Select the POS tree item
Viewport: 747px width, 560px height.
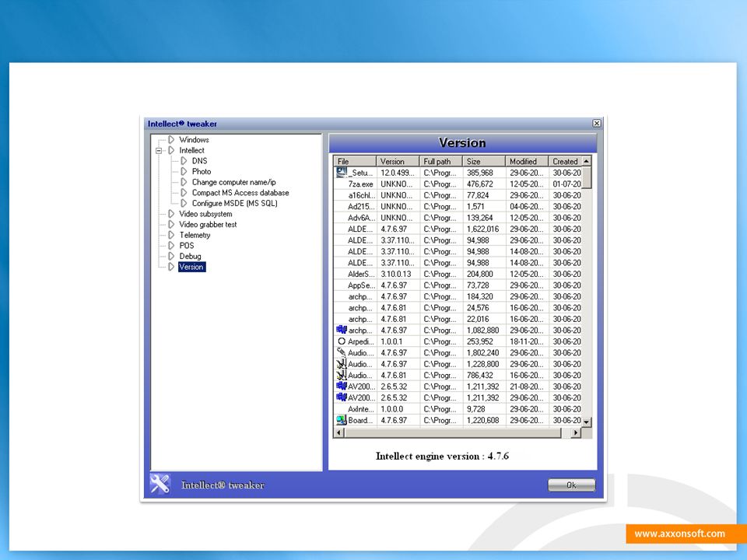(x=187, y=246)
